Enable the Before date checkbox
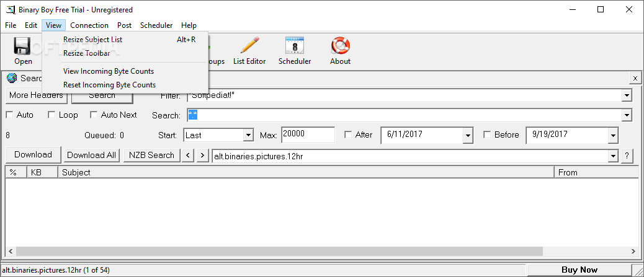Image resolution: width=644 pixels, height=277 pixels. pos(488,134)
